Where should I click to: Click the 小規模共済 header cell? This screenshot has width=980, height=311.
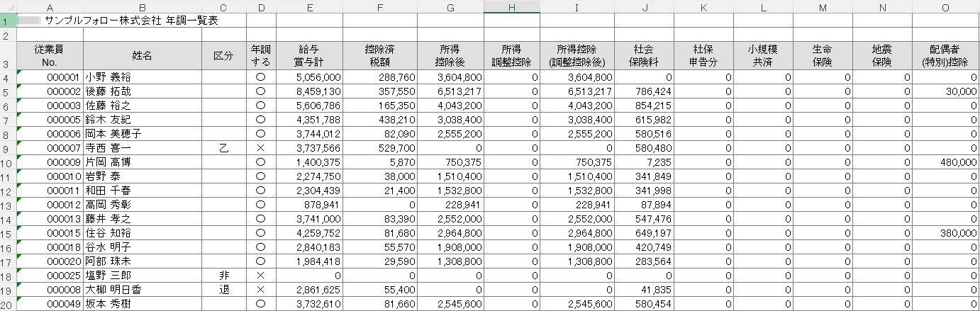763,56
